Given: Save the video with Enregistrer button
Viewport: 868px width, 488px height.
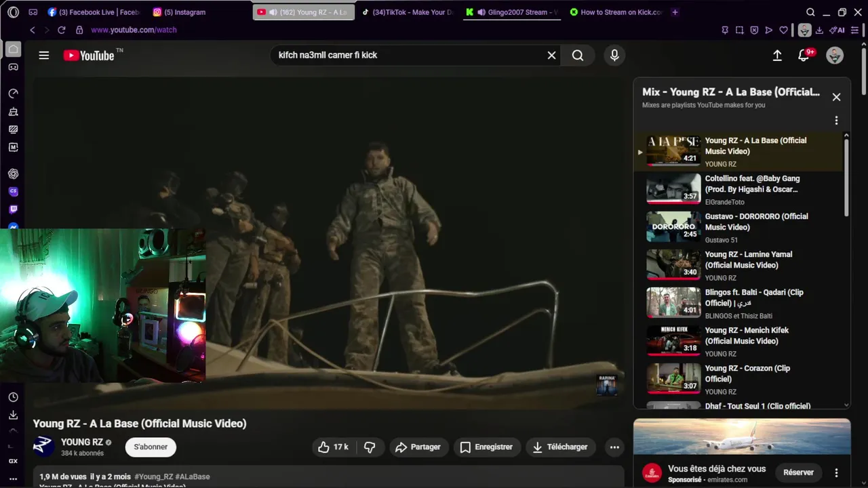Looking at the screenshot, I should coord(486,447).
